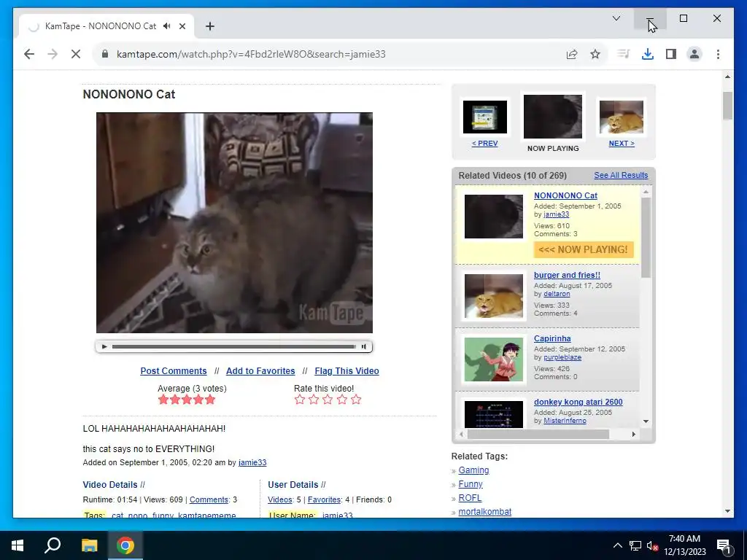Image resolution: width=747 pixels, height=560 pixels.
Task: Toggle the video player volume icon
Action: [x=363, y=346]
